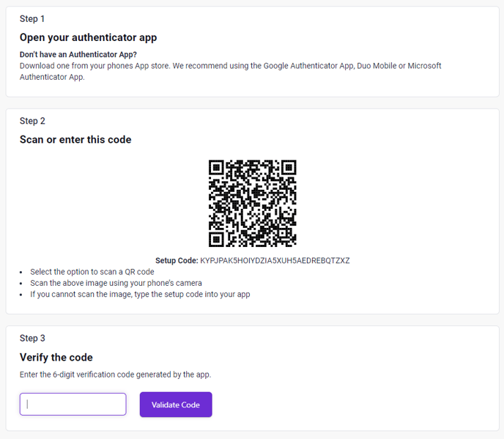Click the Step 1 label
This screenshot has width=504, height=439.
click(x=32, y=18)
